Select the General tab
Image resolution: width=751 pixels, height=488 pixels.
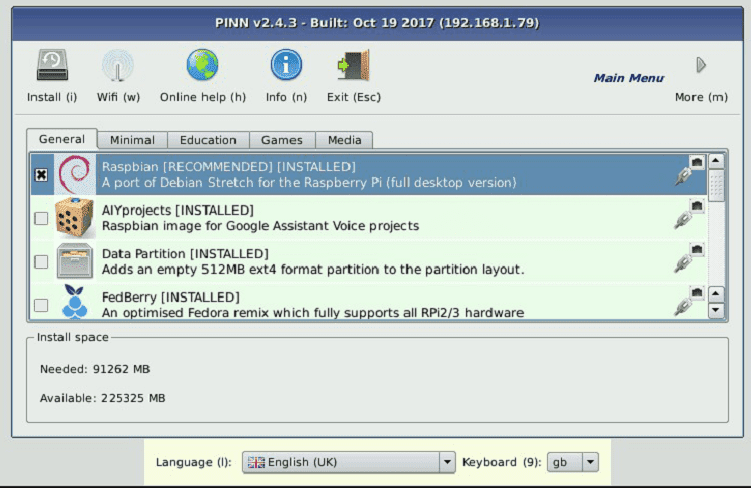(x=62, y=139)
